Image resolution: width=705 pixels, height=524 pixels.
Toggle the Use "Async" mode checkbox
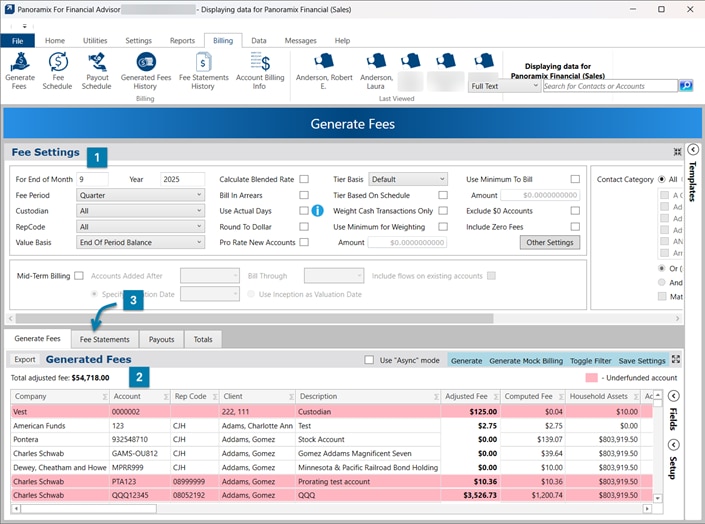(370, 360)
